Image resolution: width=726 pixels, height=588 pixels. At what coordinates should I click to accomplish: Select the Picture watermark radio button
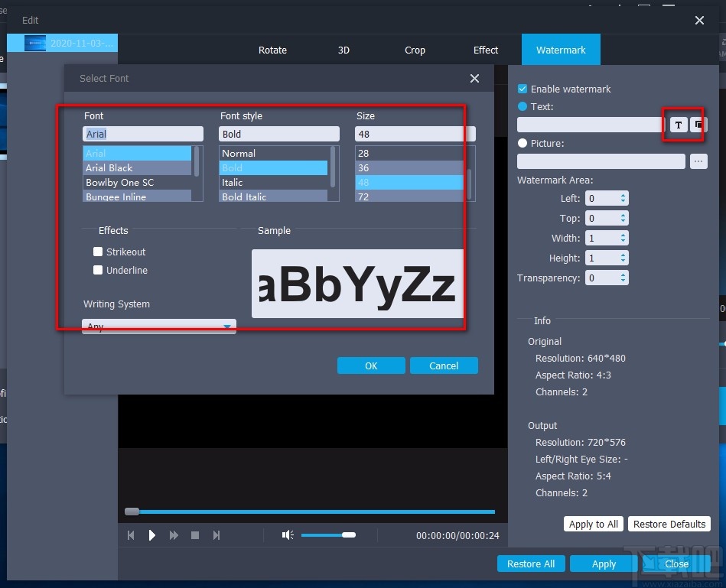(522, 143)
